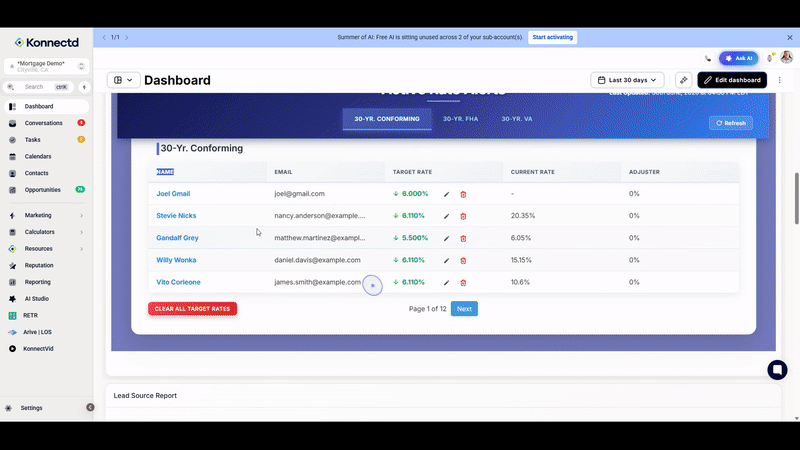This screenshot has height=450, width=800.
Task: Click Next page button
Action: pyautogui.click(x=464, y=309)
